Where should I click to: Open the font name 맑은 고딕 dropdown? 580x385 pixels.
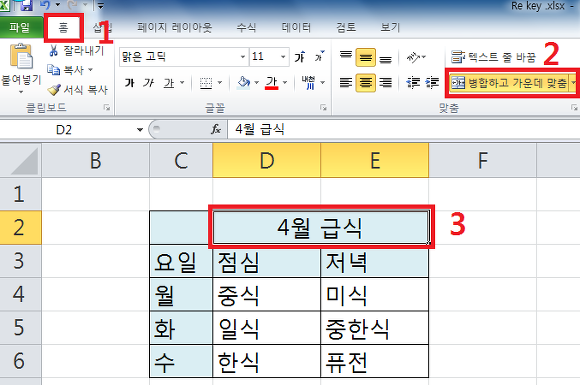pos(243,57)
